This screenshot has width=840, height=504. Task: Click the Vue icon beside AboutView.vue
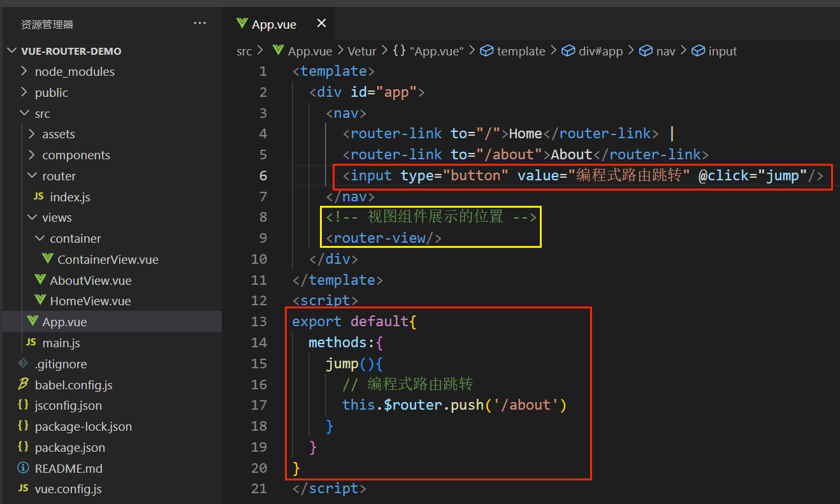(40, 280)
